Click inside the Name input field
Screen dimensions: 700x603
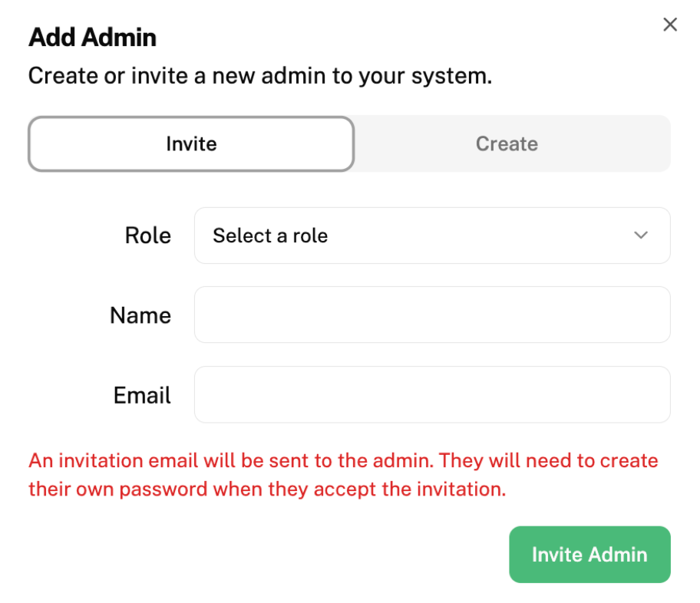pos(432,315)
